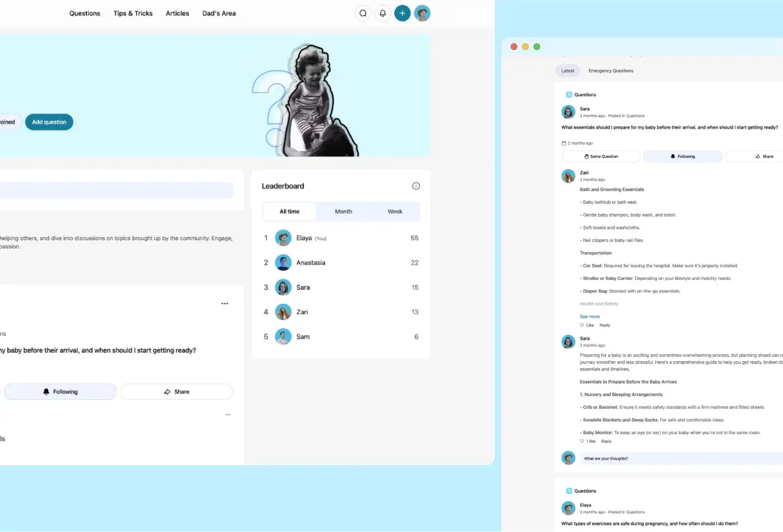Toggle Following button in left window

point(60,392)
